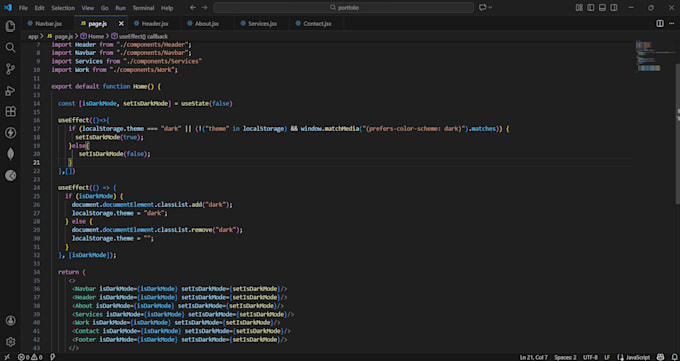Open the Search view in activity bar
Image resolution: width=680 pixels, height=361 pixels.
(x=10, y=48)
